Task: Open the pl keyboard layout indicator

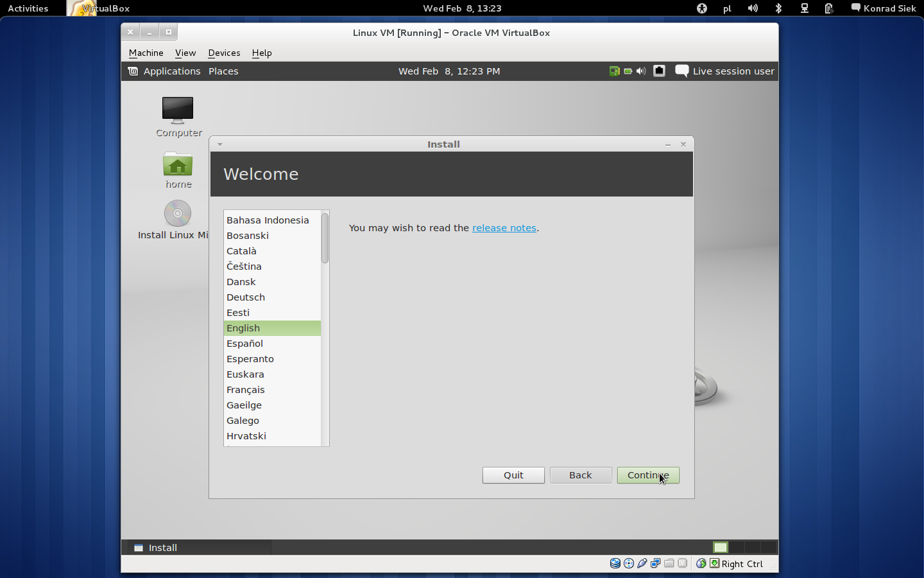Action: [727, 8]
